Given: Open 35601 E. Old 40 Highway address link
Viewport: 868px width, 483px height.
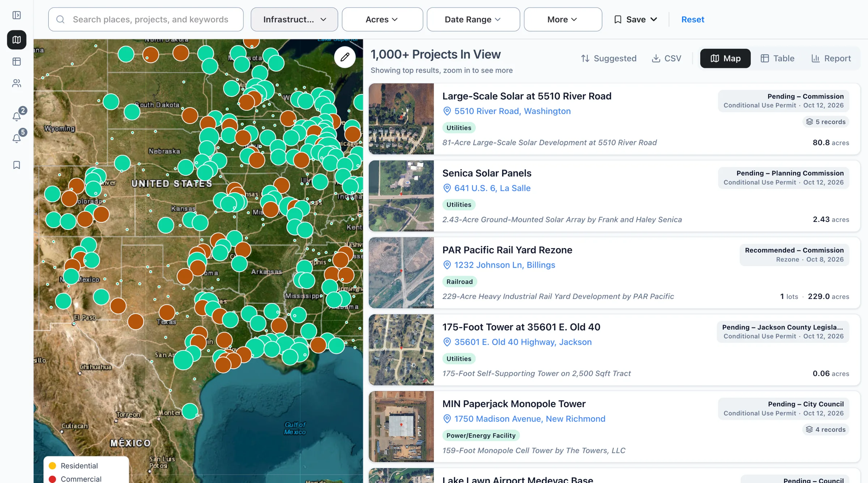Looking at the screenshot, I should pyautogui.click(x=523, y=342).
